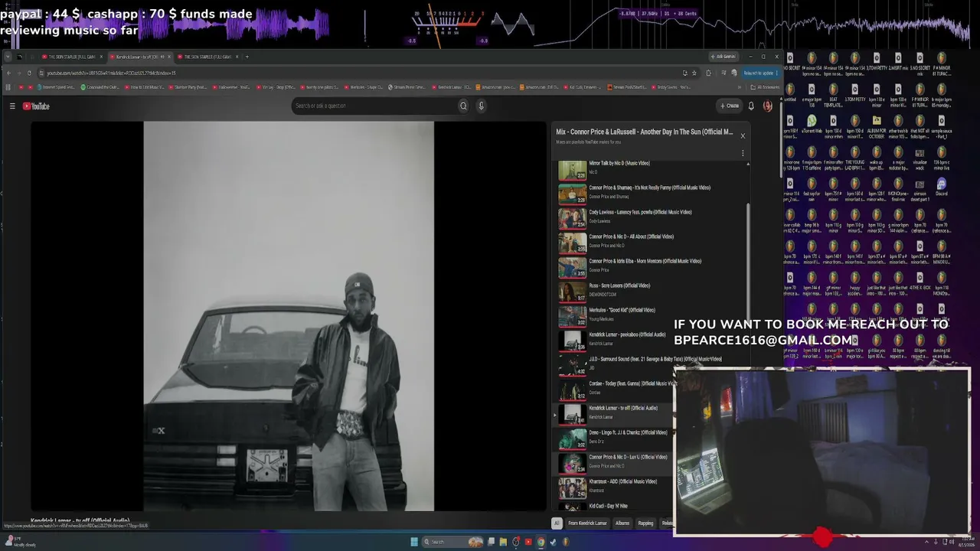The height and width of the screenshot is (551, 980).
Task: Play Cody Lawless - Latency from the mix
Action: pos(649,218)
